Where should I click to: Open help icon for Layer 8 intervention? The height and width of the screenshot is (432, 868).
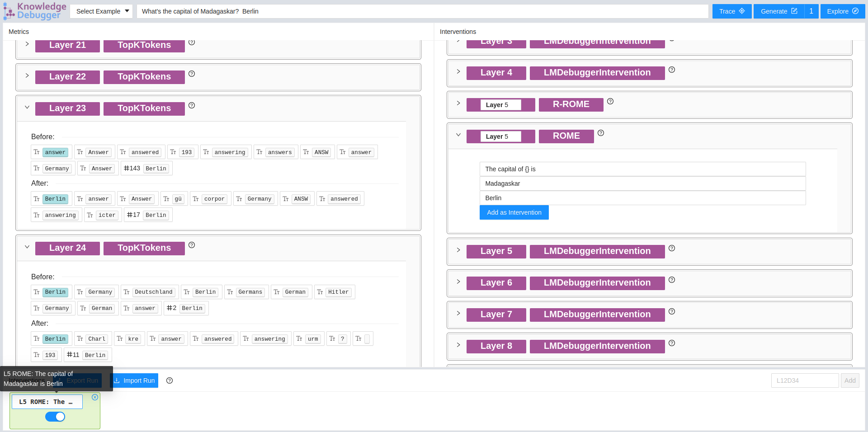(x=672, y=343)
